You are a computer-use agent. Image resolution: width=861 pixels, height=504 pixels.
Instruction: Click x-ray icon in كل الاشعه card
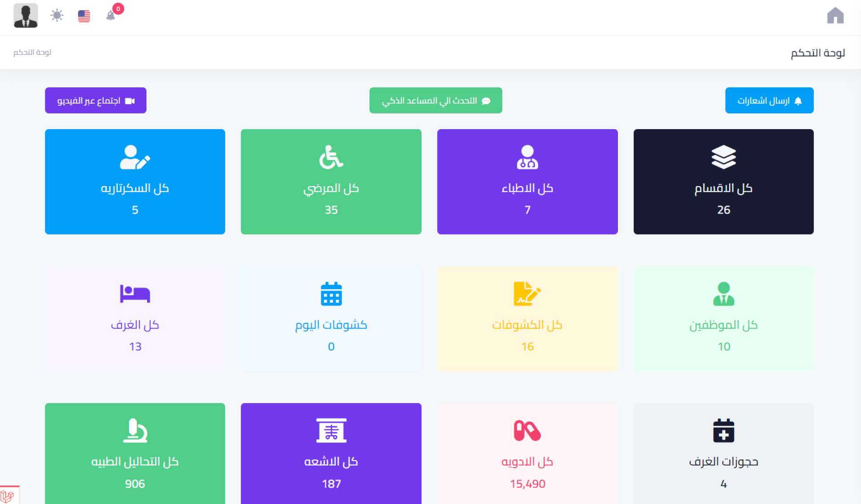pyautogui.click(x=331, y=430)
